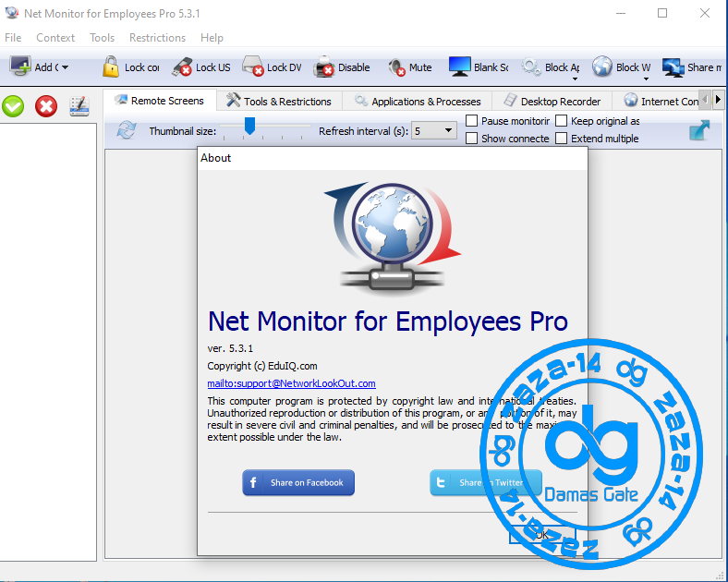Image resolution: width=728 pixels, height=582 pixels.
Task: Click the Disable printer icon
Action: tap(323, 67)
